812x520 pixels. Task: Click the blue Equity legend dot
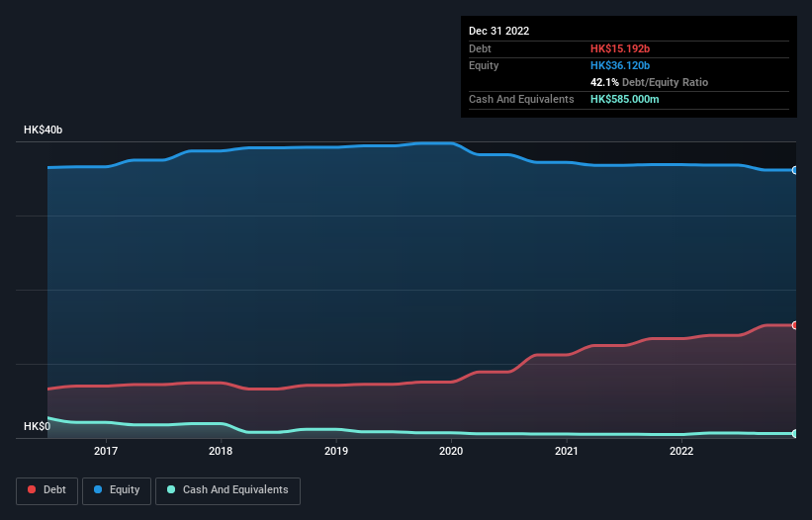coord(98,489)
